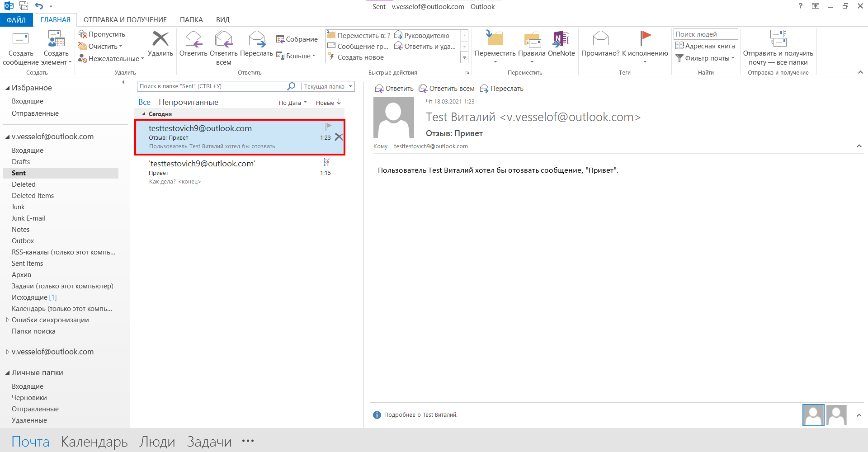
Task: Collapse Избранное favorites section
Action: pos(8,88)
